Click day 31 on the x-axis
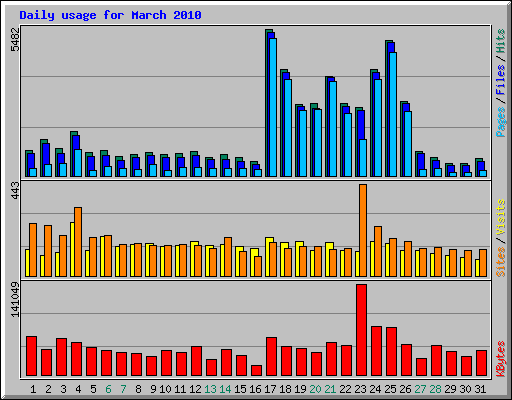512x400 pixels. pos(480,389)
